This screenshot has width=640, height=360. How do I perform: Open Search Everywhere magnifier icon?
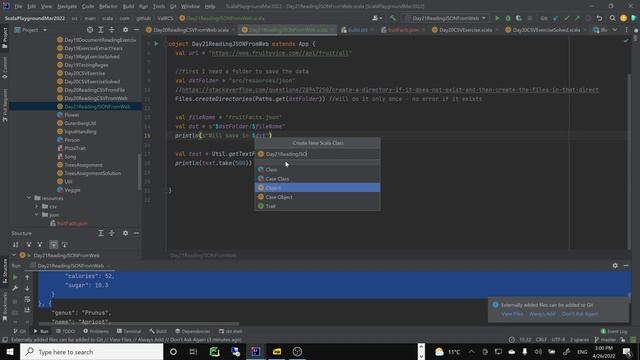click(612, 18)
